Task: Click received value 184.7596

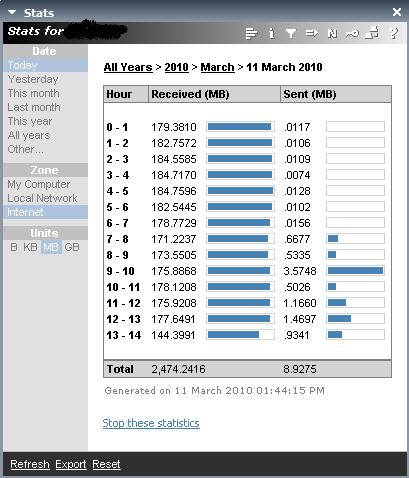Action: pos(174,191)
